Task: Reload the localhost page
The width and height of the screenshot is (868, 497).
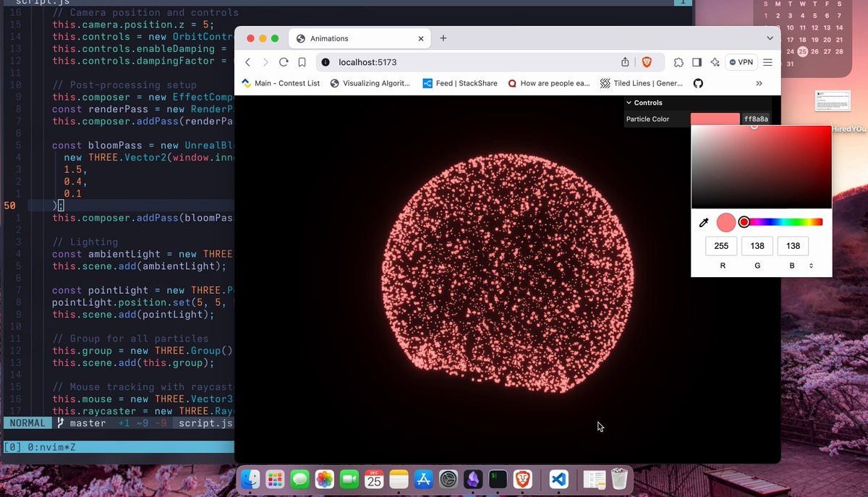Action: 284,62
